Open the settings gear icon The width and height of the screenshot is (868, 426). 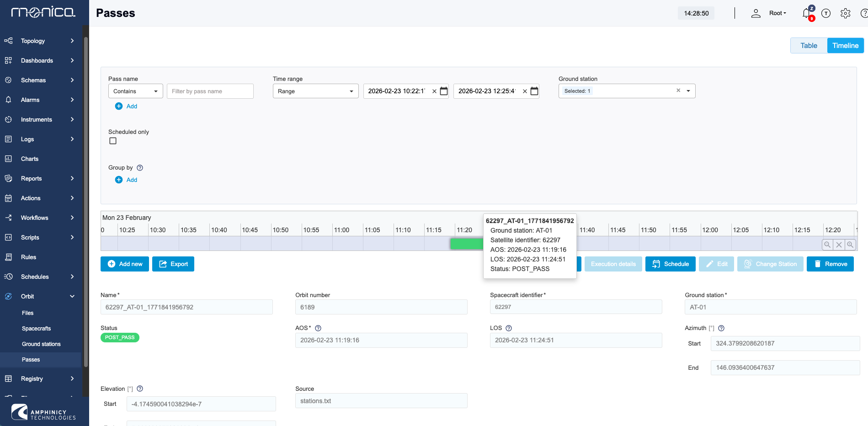[845, 13]
